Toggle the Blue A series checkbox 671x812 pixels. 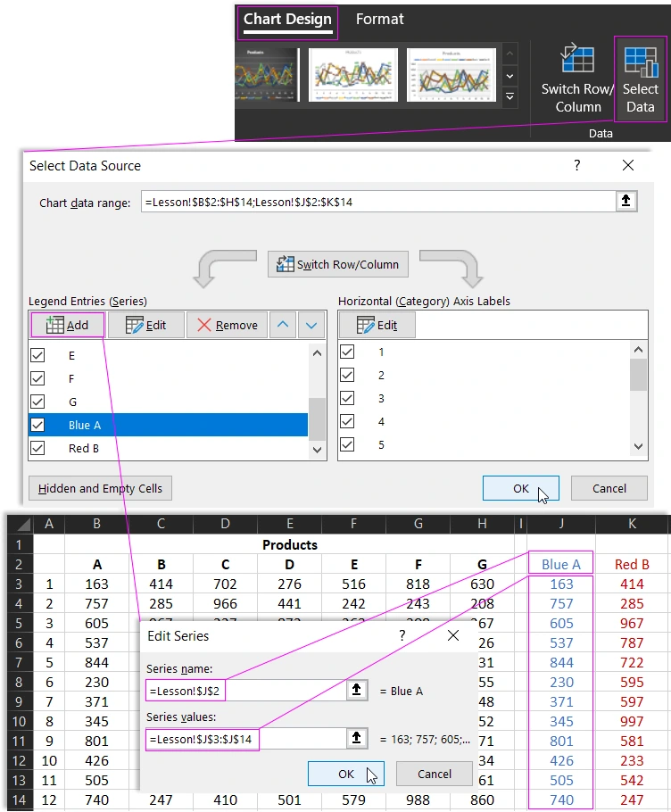[37, 425]
